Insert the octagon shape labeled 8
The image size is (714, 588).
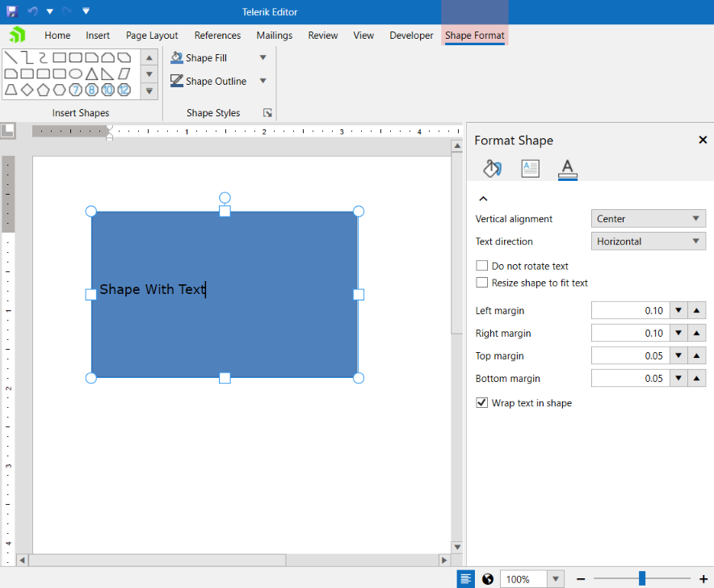click(91, 90)
